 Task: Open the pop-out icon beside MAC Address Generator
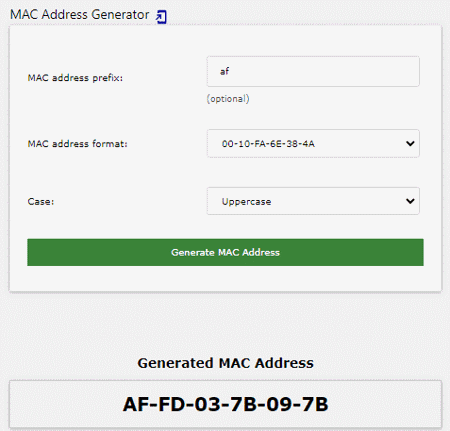pyautogui.click(x=161, y=17)
